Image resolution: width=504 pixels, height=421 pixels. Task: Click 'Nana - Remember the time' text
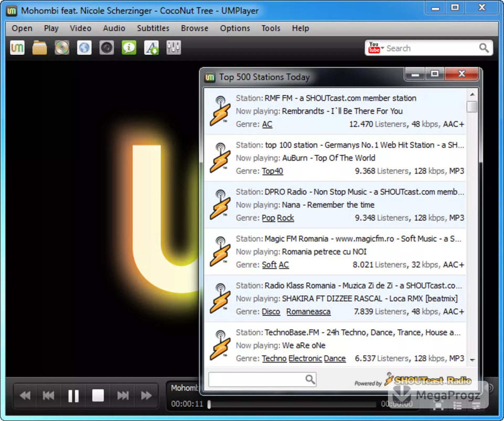pos(328,205)
